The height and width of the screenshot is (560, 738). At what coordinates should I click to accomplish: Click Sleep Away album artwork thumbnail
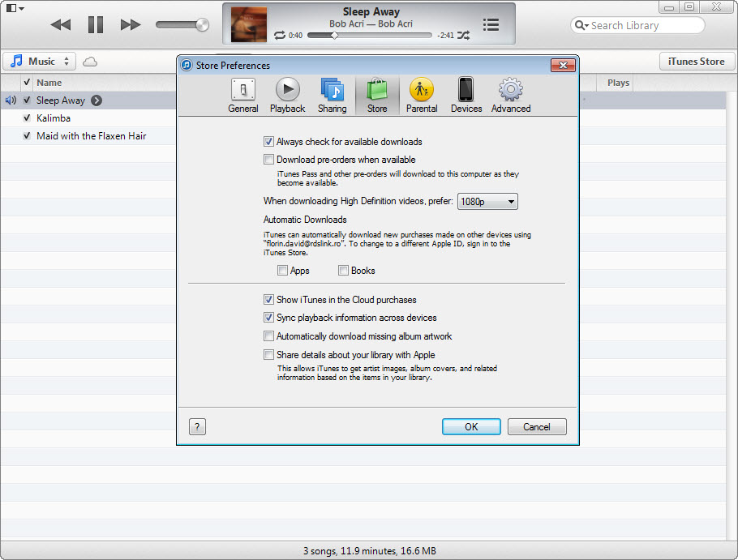tap(248, 24)
